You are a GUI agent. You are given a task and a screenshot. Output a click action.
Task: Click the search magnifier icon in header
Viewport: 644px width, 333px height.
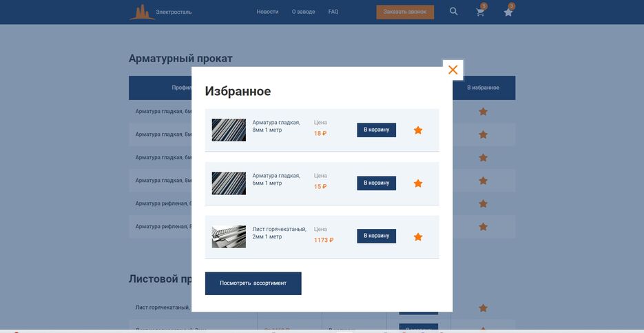(453, 12)
